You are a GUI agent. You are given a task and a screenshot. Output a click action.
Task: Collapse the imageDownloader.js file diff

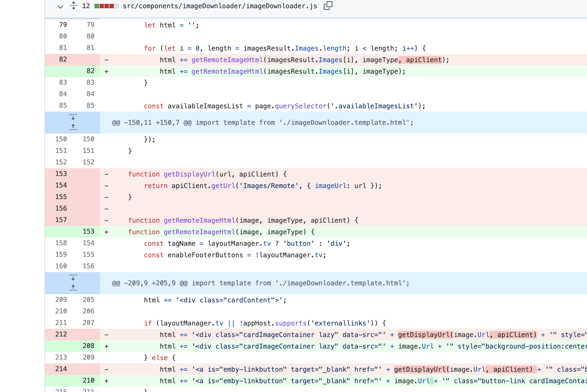point(60,7)
